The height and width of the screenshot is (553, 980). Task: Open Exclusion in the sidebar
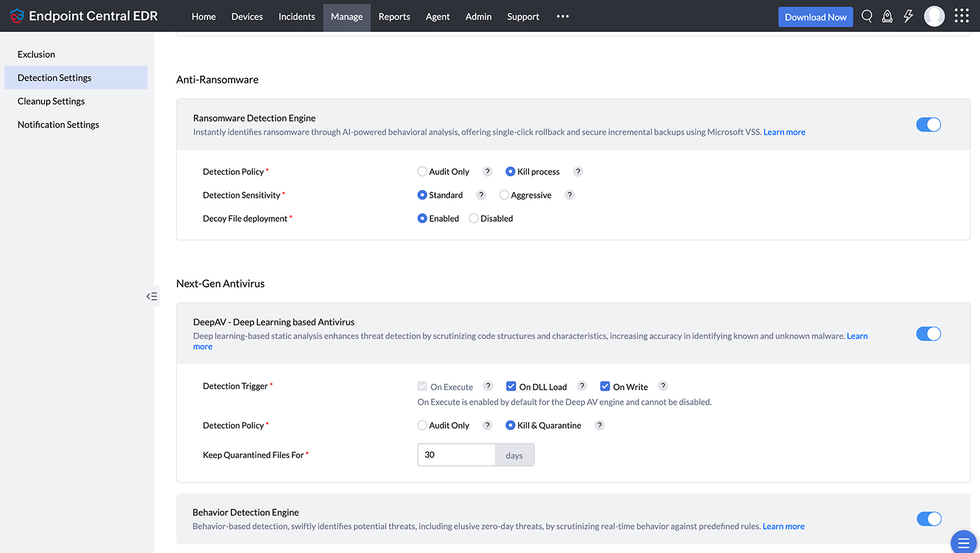coord(76,54)
